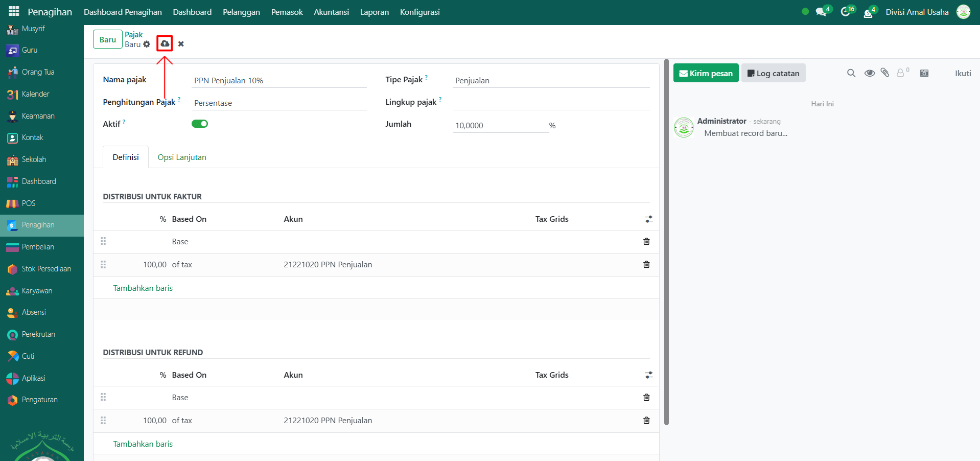Open column options for invoice distribution table
The width and height of the screenshot is (980, 461).
click(648, 219)
